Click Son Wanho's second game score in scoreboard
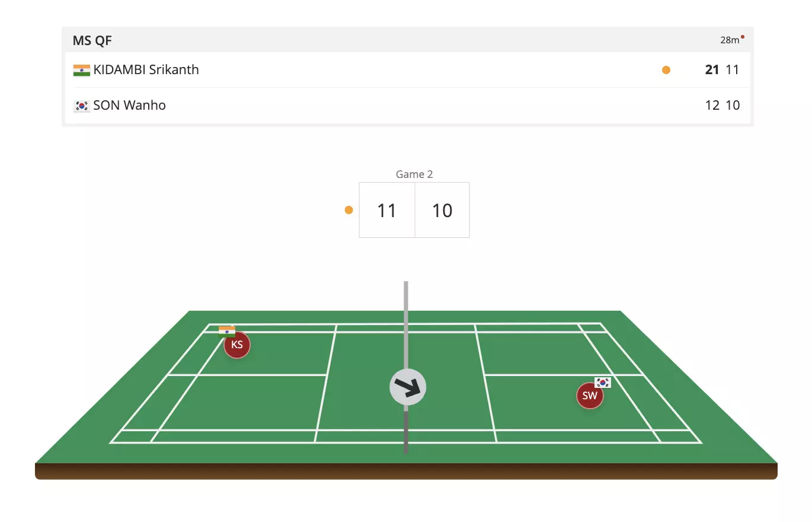The height and width of the screenshot is (522, 812). (733, 106)
